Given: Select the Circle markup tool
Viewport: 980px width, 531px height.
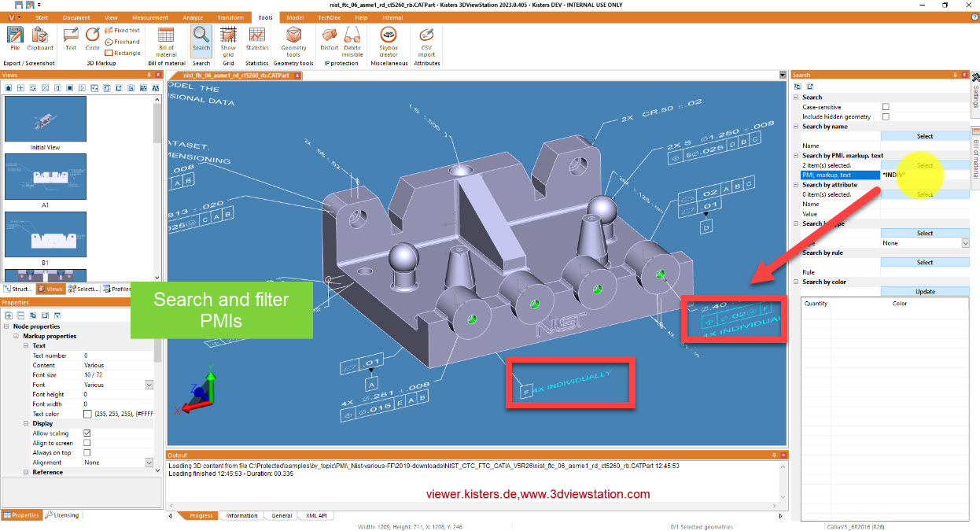Looking at the screenshot, I should [x=93, y=38].
